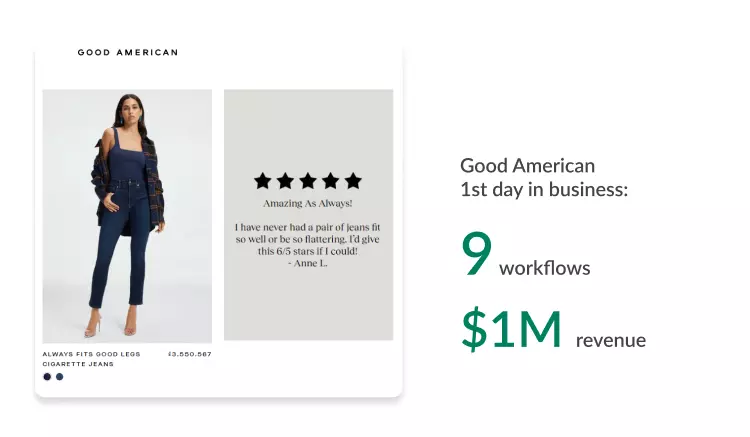This screenshot has width=750, height=437.
Task: Click the "revenue" label
Action: tap(610, 341)
